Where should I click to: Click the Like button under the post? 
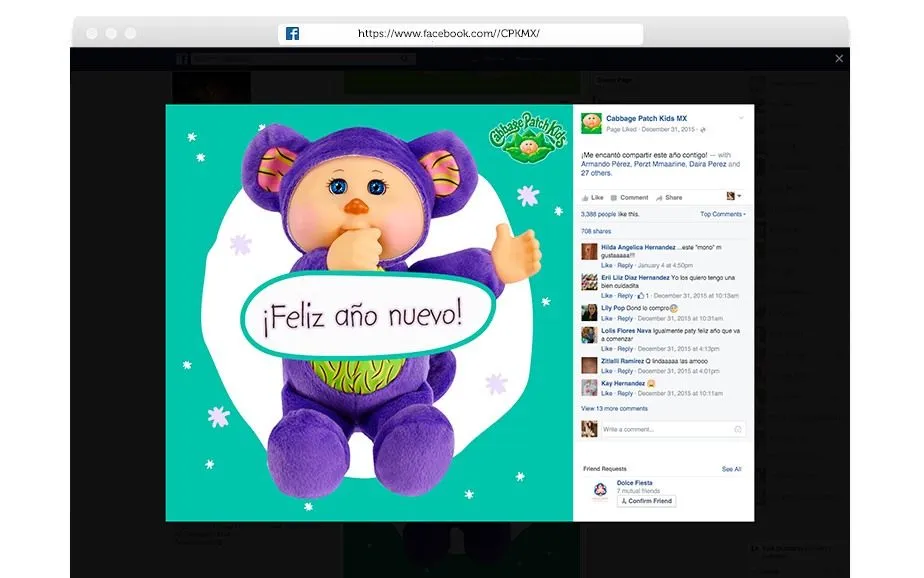pyautogui.click(x=593, y=198)
